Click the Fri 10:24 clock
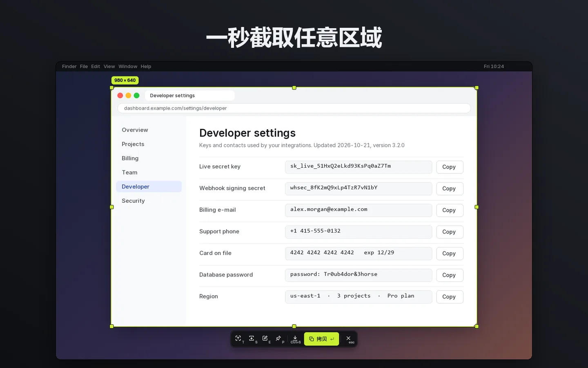 point(494,67)
